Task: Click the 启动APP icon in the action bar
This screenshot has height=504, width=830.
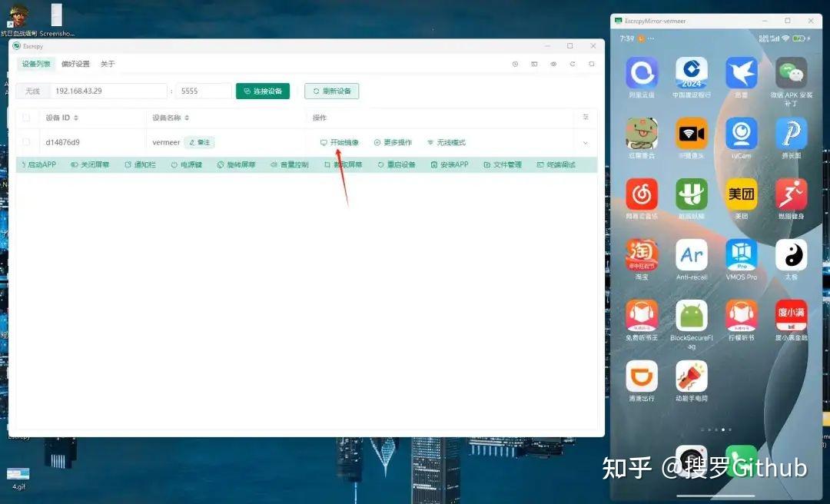Action: pyautogui.click(x=38, y=164)
